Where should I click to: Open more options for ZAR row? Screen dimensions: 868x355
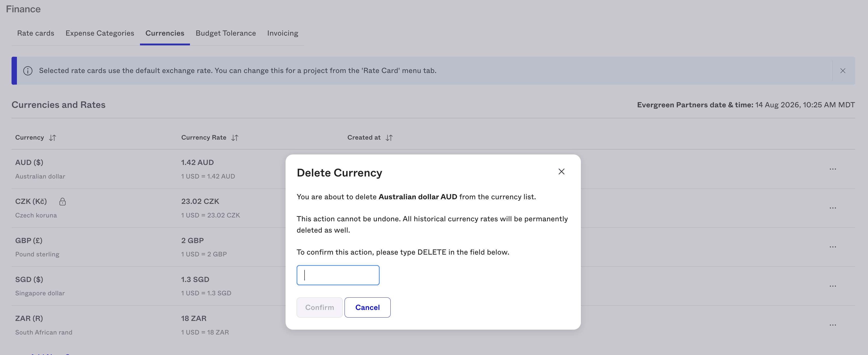point(833,325)
